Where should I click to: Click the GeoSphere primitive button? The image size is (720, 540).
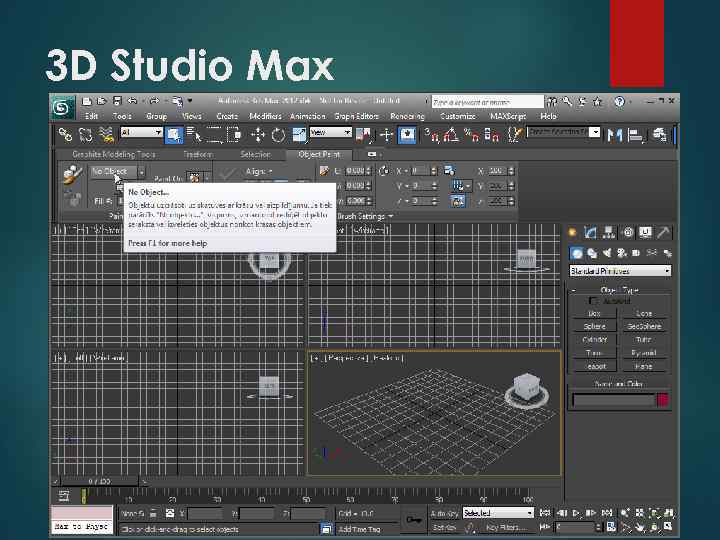644,326
